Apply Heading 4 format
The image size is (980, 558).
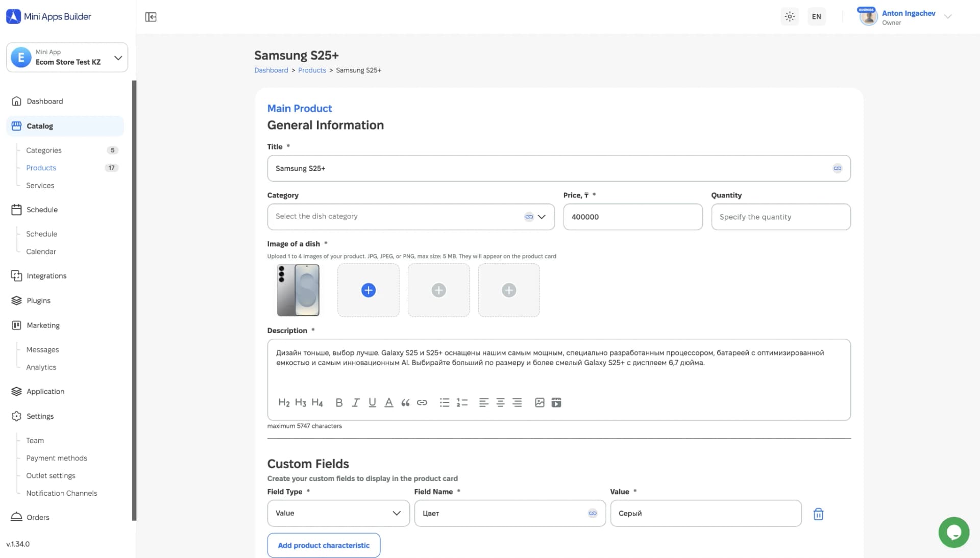pyautogui.click(x=317, y=402)
